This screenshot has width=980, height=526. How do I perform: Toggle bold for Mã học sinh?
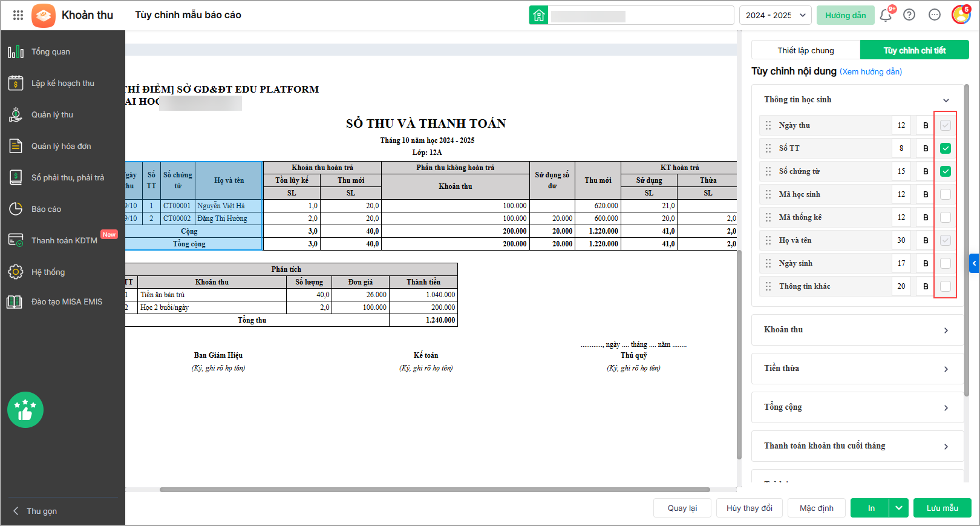926,194
